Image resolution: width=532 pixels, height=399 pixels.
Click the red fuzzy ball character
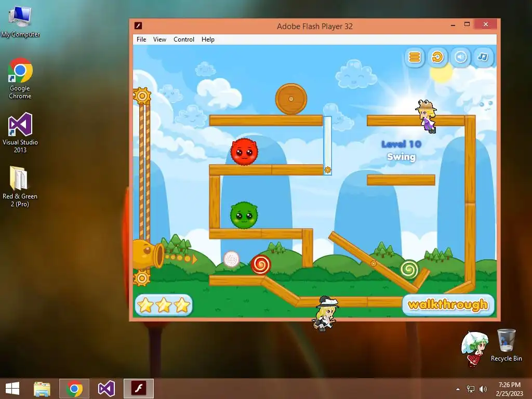point(244,152)
